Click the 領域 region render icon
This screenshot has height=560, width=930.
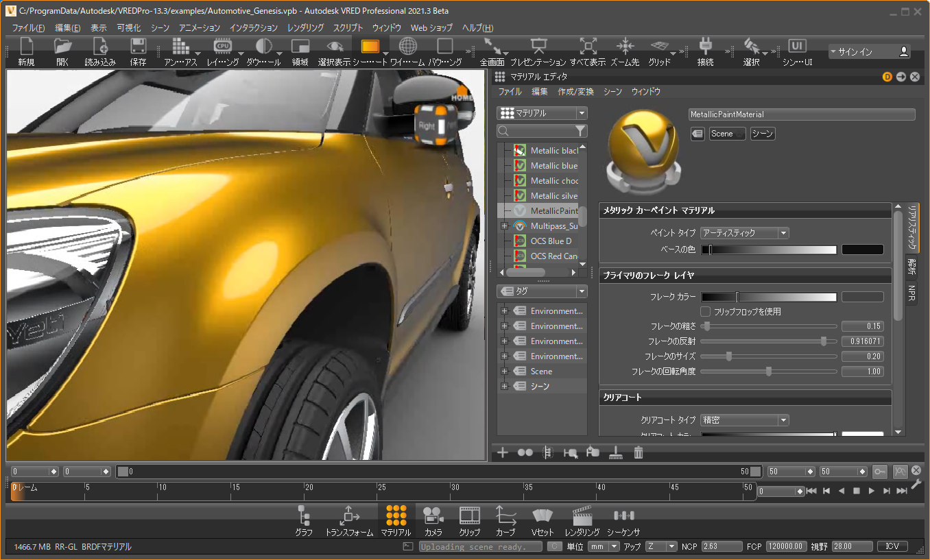(300, 47)
